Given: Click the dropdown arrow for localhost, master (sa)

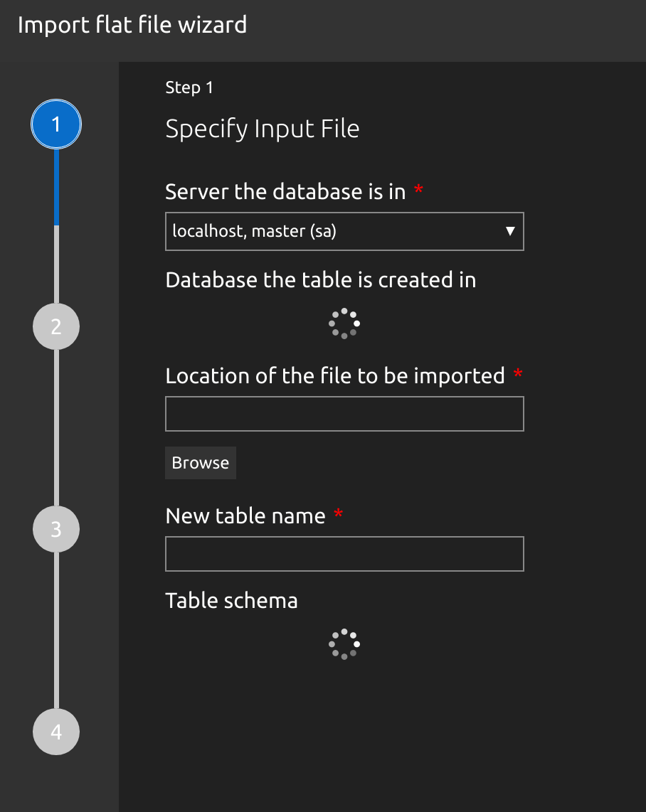Looking at the screenshot, I should 511,231.
